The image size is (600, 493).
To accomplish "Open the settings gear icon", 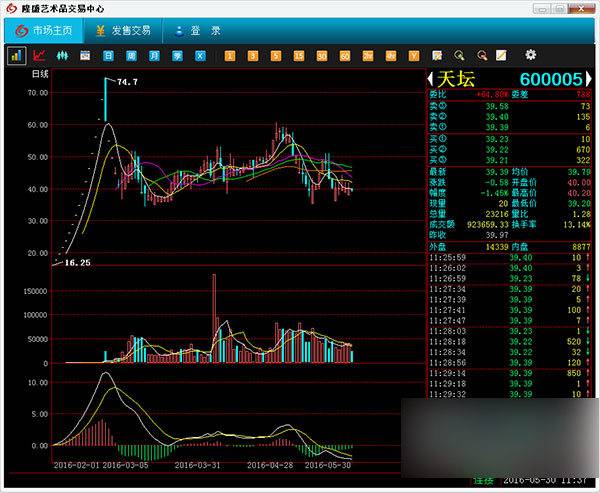I will click(x=531, y=55).
